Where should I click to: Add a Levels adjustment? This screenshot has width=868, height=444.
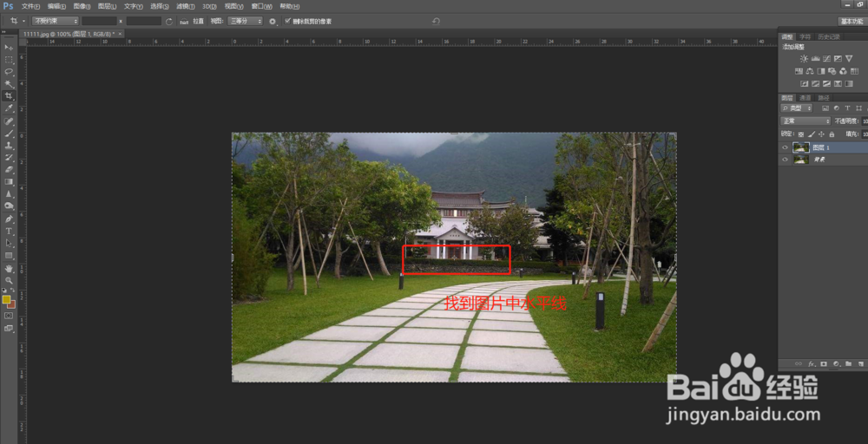815,58
